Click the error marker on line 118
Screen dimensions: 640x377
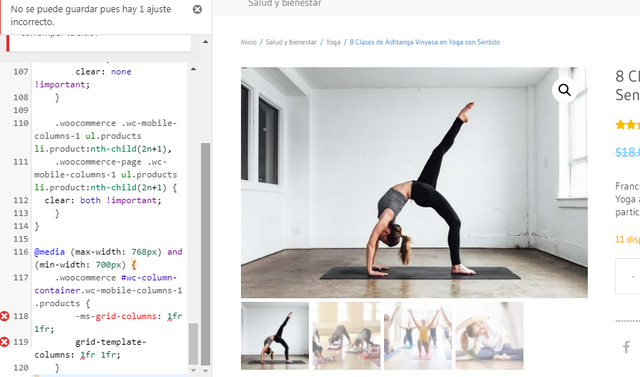tap(4, 316)
